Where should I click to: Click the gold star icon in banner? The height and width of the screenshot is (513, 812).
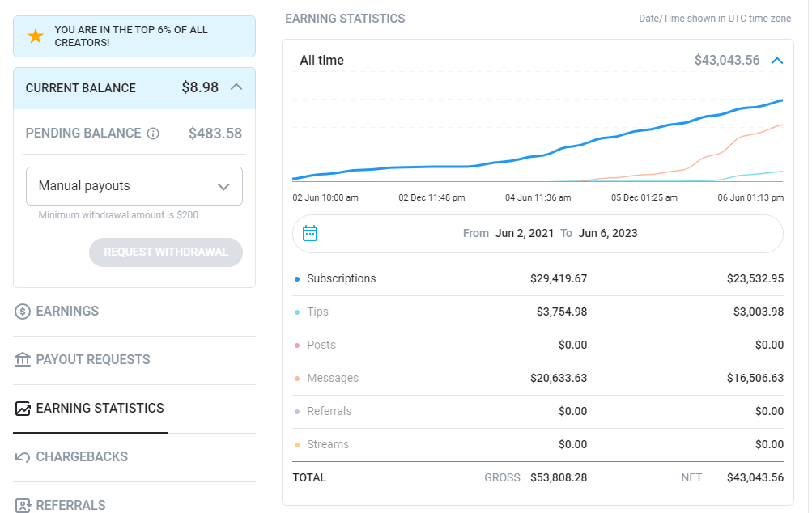36,36
